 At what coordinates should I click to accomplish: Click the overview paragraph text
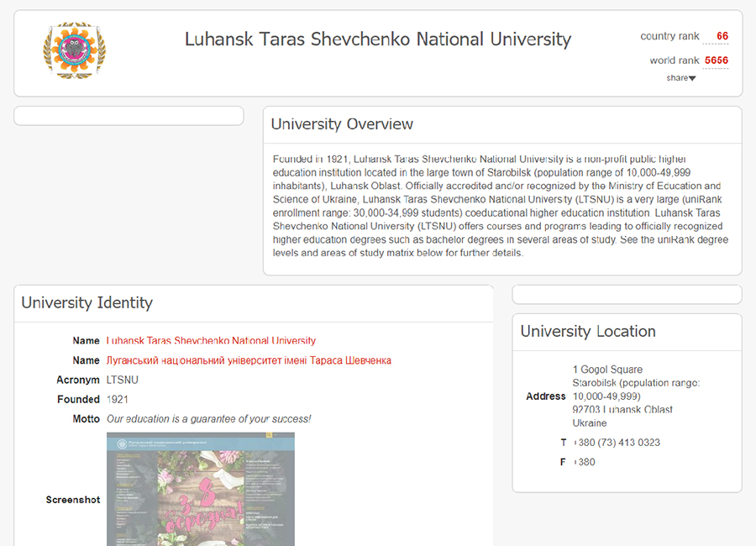[x=501, y=206]
